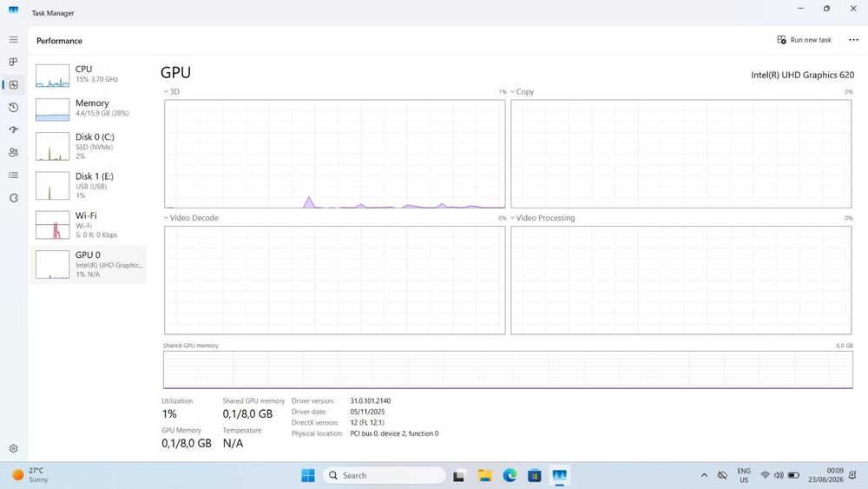Screen dimensions: 868x489
Task: Click the Wi-Fi graph thumbnail
Action: 53,225
